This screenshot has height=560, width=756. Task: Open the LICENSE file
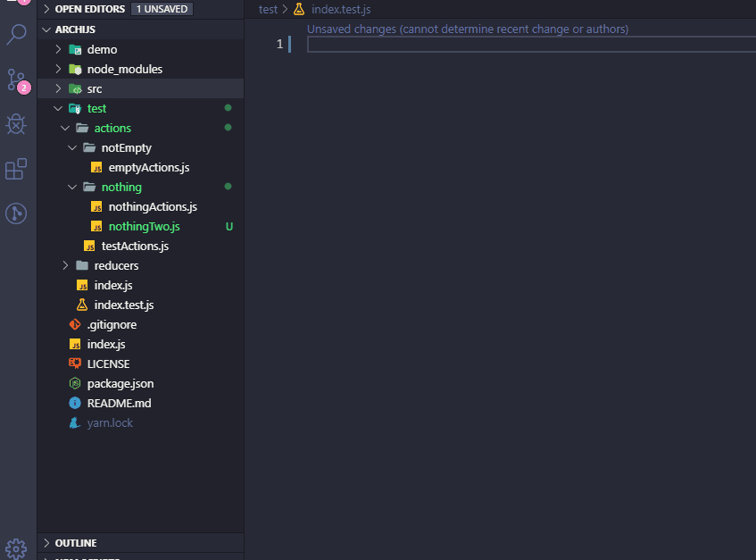(x=109, y=364)
